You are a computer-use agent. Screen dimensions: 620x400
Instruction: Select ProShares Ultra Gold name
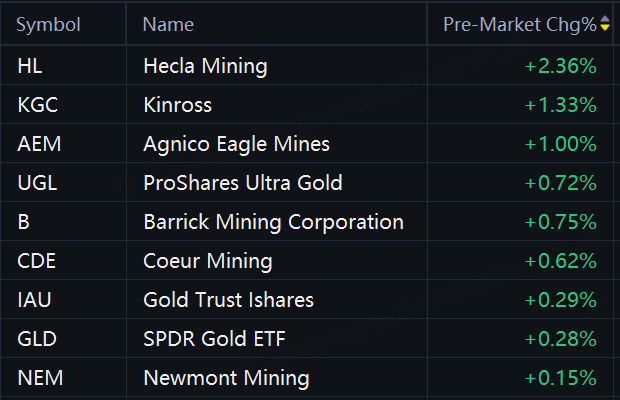pos(243,183)
